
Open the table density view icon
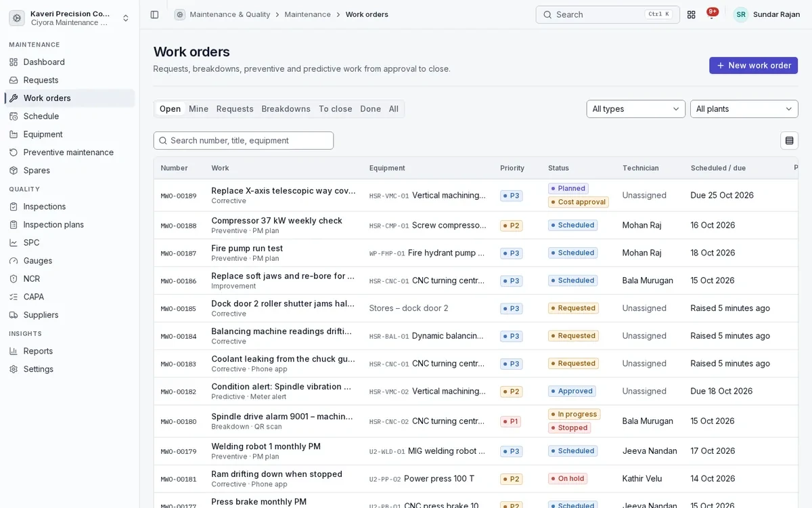pyautogui.click(x=789, y=140)
